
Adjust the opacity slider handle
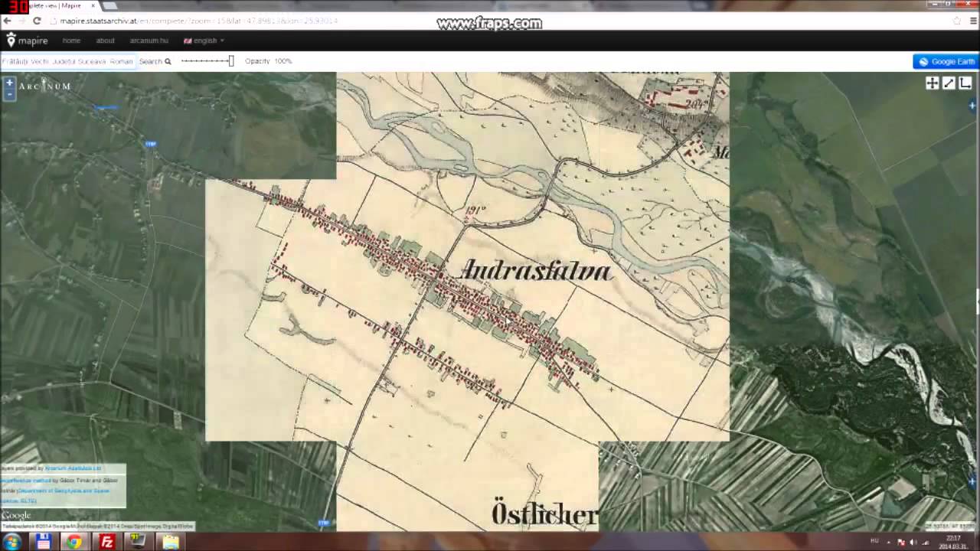230,61
